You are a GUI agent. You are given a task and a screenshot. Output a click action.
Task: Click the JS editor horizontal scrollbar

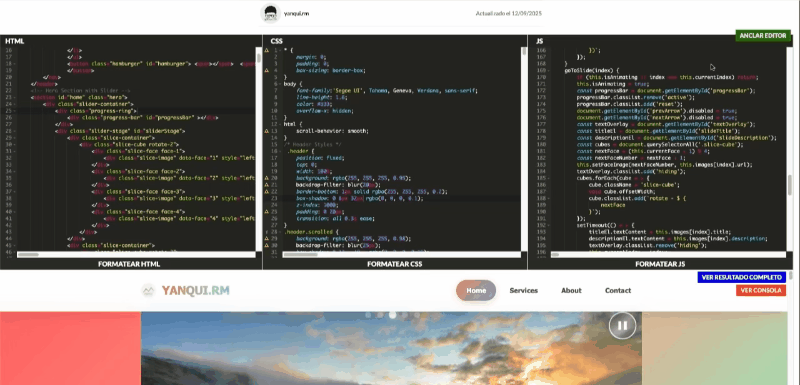[x=669, y=254]
